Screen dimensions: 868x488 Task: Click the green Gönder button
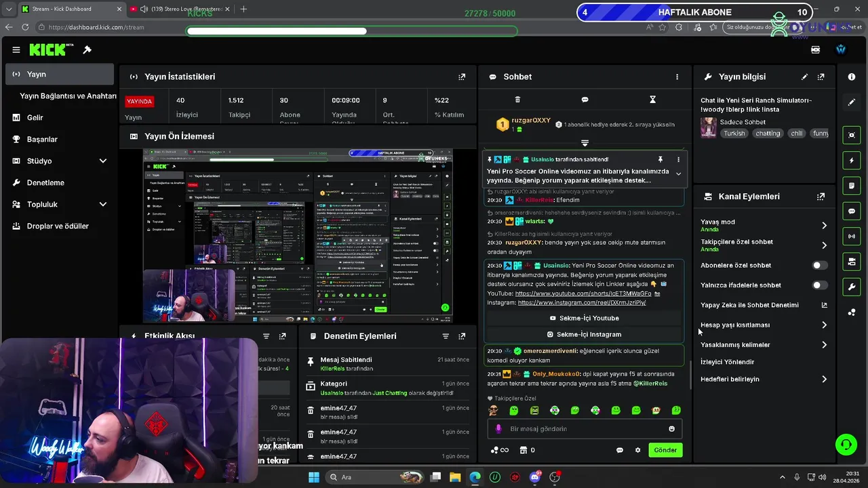point(665,450)
